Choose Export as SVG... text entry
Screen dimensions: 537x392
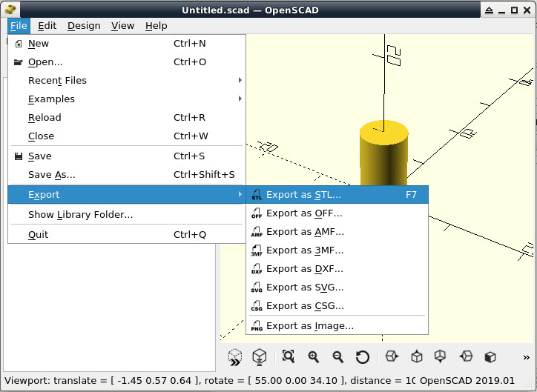point(305,287)
